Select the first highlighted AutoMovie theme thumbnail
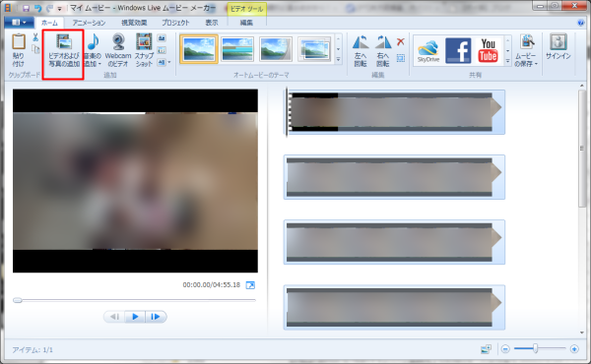The image size is (591, 364). [x=199, y=49]
